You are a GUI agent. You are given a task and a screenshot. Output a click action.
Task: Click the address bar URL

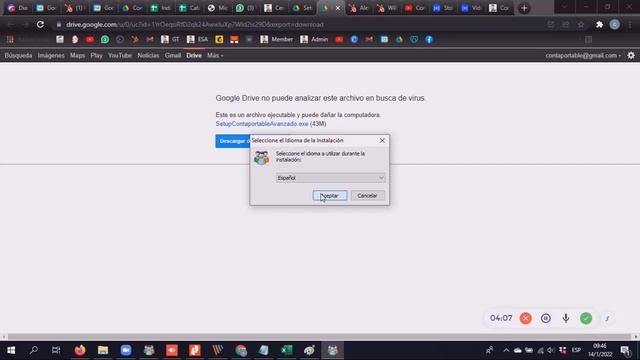click(x=195, y=24)
